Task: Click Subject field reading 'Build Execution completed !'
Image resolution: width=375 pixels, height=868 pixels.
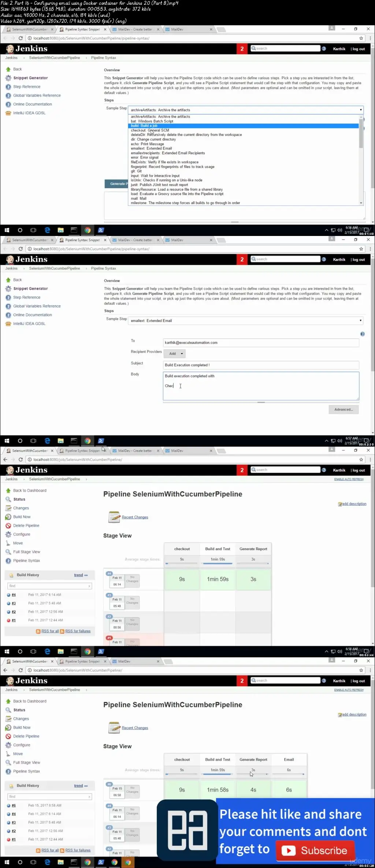Action: coord(261,365)
